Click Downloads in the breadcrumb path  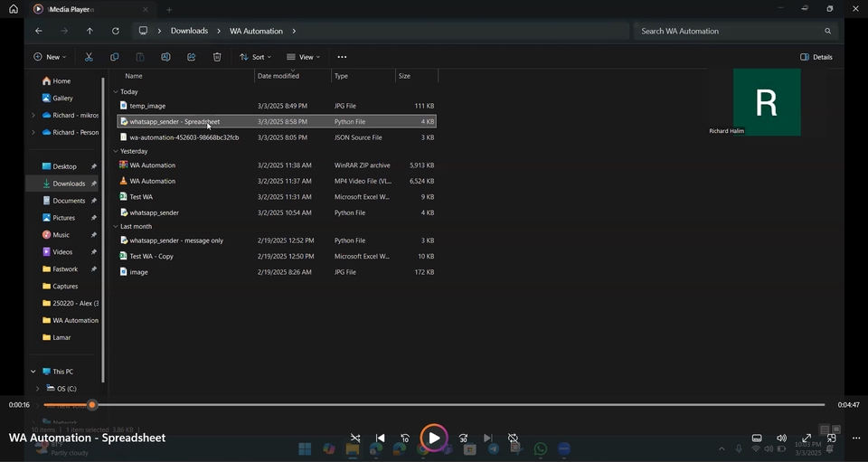click(x=189, y=31)
